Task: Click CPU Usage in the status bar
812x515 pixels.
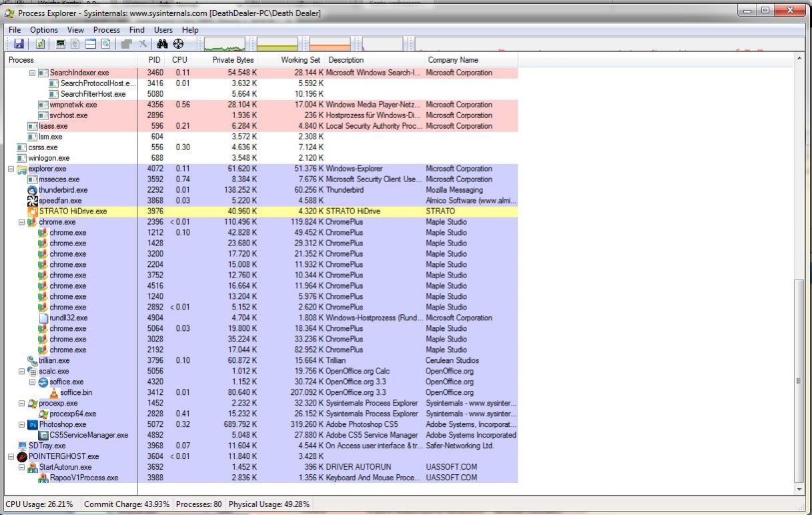Action: click(x=39, y=504)
